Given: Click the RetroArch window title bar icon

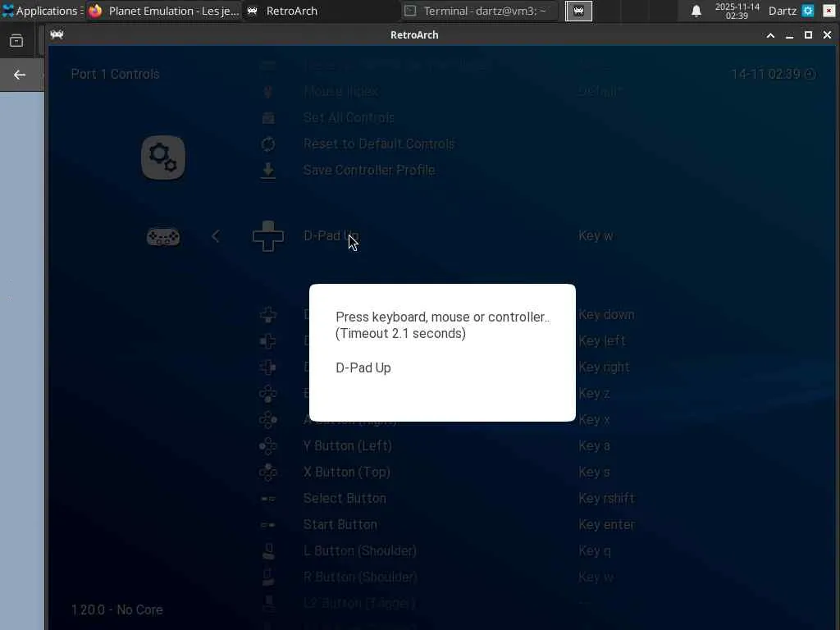Looking at the screenshot, I should [57, 34].
